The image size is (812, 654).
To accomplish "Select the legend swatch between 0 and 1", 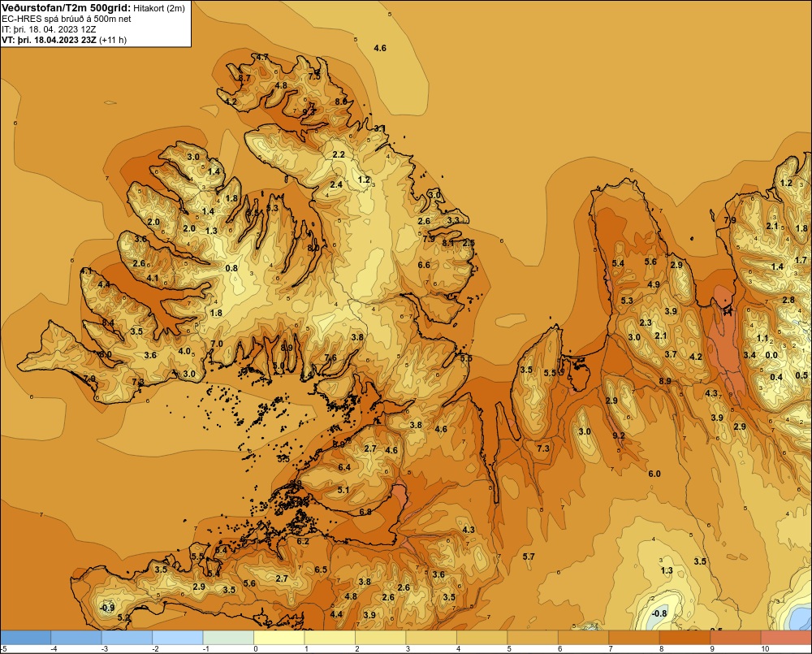I will 279,637.
